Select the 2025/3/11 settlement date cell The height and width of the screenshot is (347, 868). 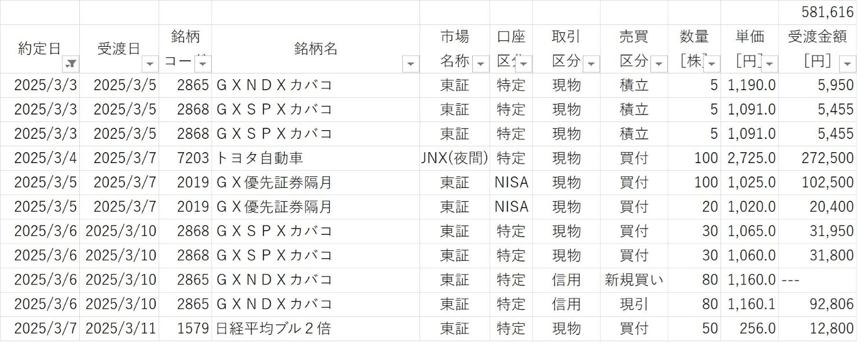click(119, 328)
